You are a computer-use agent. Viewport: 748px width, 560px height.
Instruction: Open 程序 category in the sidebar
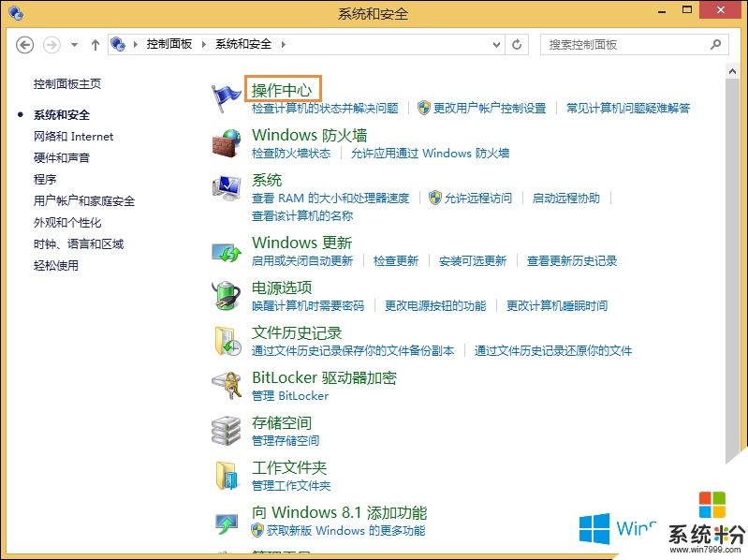[45, 180]
